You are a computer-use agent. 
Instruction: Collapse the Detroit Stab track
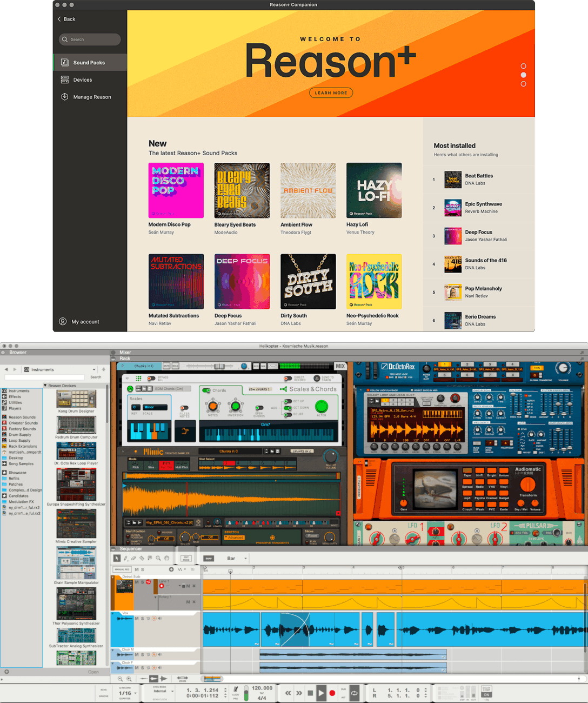(113, 577)
